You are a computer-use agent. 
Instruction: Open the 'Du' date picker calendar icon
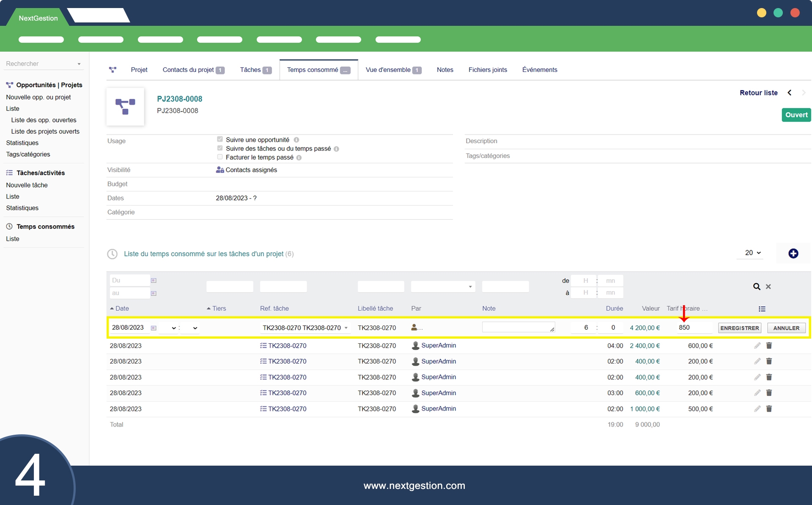(x=154, y=280)
